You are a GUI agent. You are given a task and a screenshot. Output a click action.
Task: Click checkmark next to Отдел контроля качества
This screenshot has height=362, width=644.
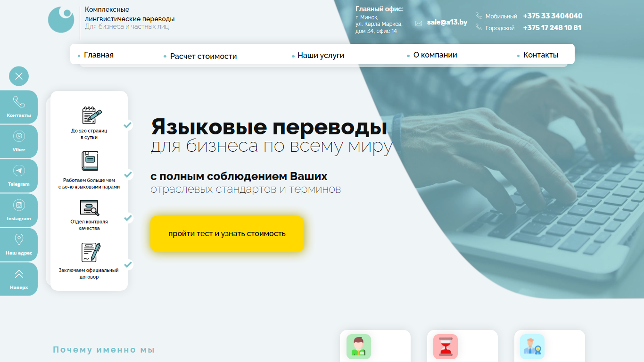point(128,218)
